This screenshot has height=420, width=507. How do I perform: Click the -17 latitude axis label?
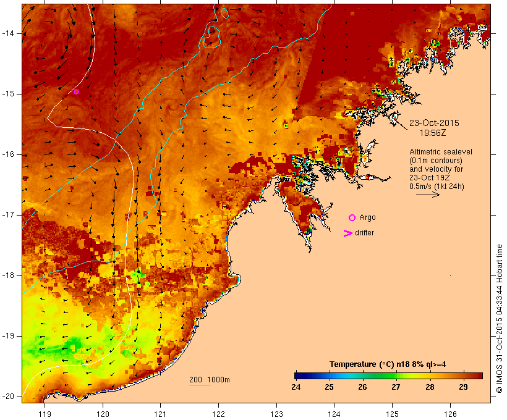[x=8, y=215]
